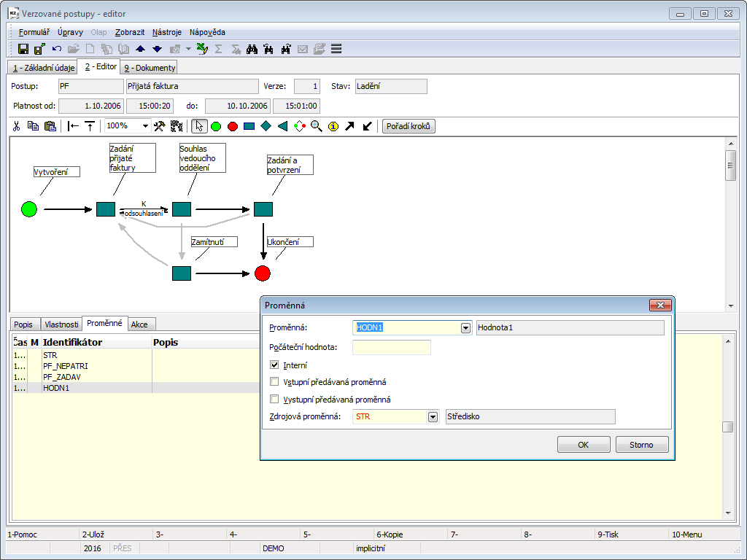Click the save floppy disk icon
747x560 pixels.
[23, 49]
